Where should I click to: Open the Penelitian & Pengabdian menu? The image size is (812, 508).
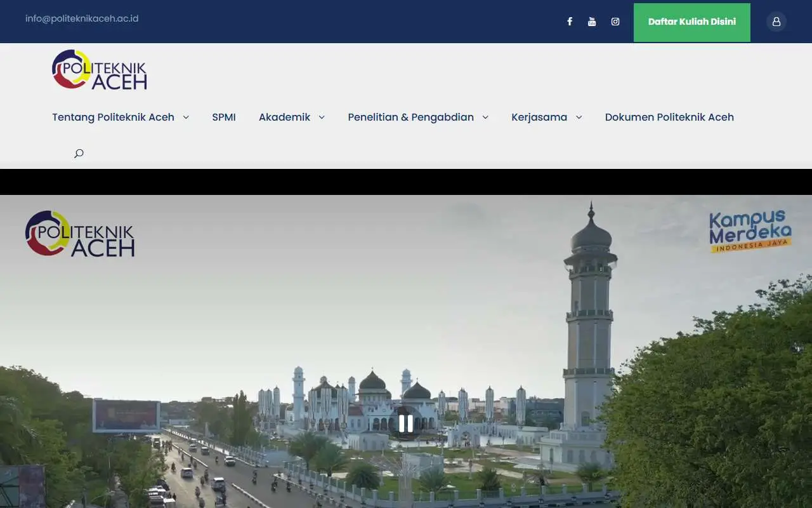pyautogui.click(x=410, y=117)
